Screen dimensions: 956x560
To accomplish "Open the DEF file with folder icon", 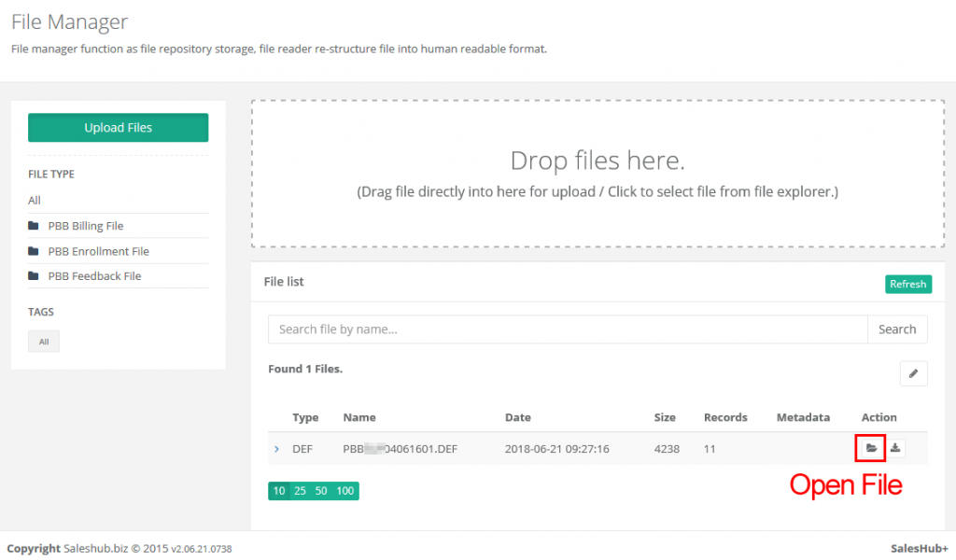I will coord(871,449).
